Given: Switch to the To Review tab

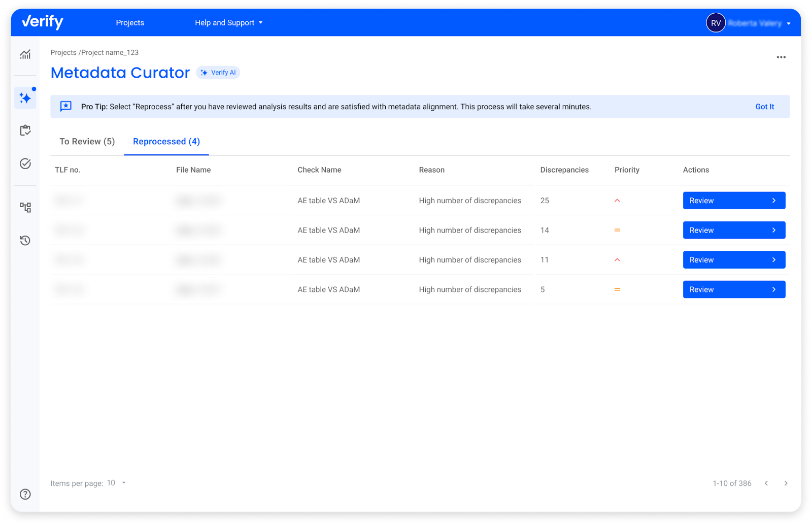Looking at the screenshot, I should [x=86, y=141].
